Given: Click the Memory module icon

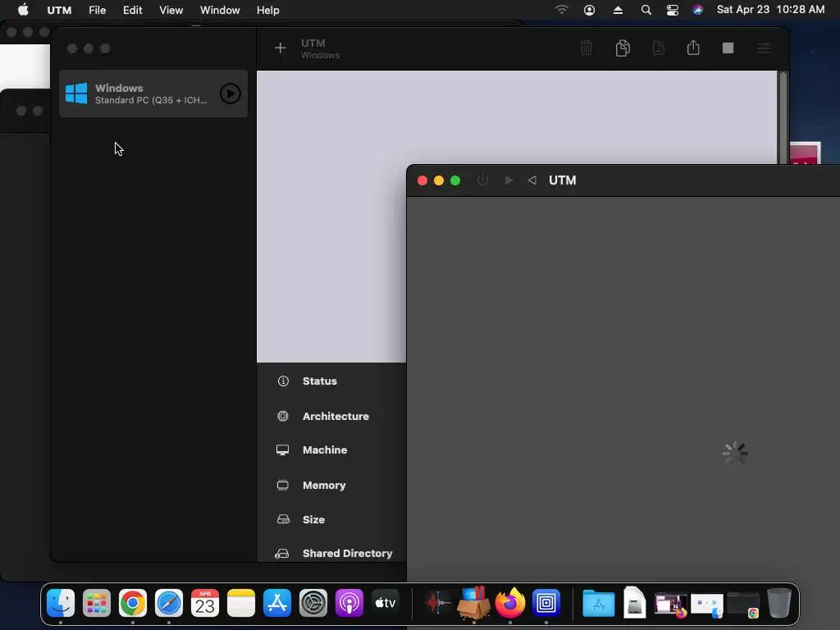Looking at the screenshot, I should [x=282, y=486].
